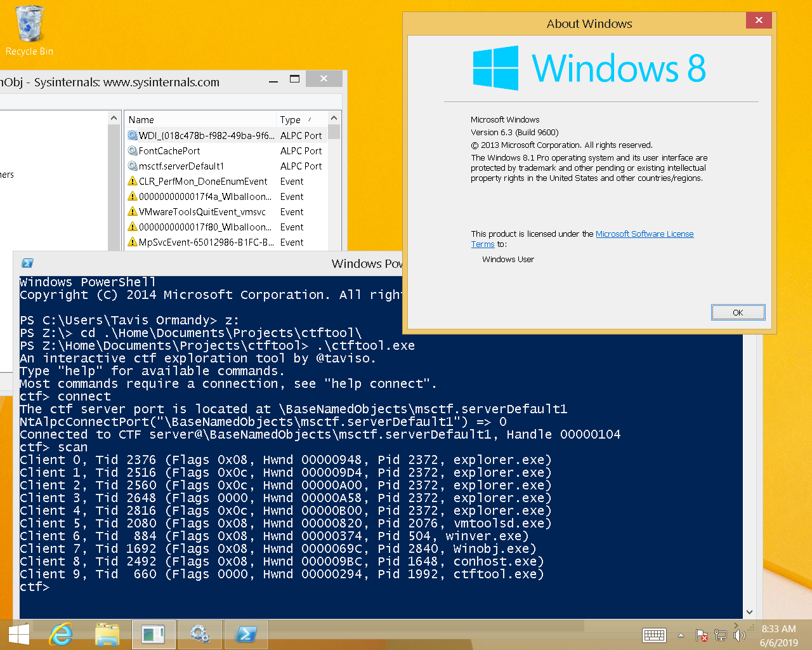This screenshot has width=812, height=650.
Task: Open the Microsoft Software License Terms link
Action: click(644, 234)
